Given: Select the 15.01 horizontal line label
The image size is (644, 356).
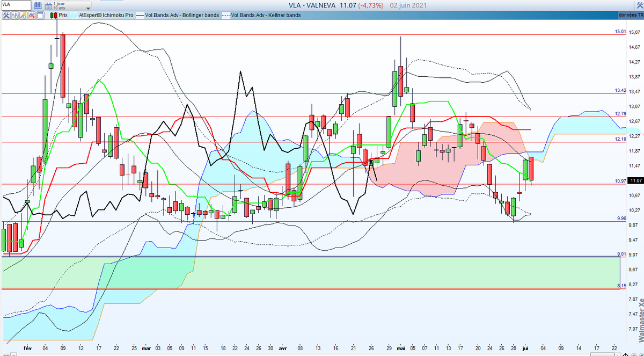Looking at the screenshot, I should click(620, 32).
